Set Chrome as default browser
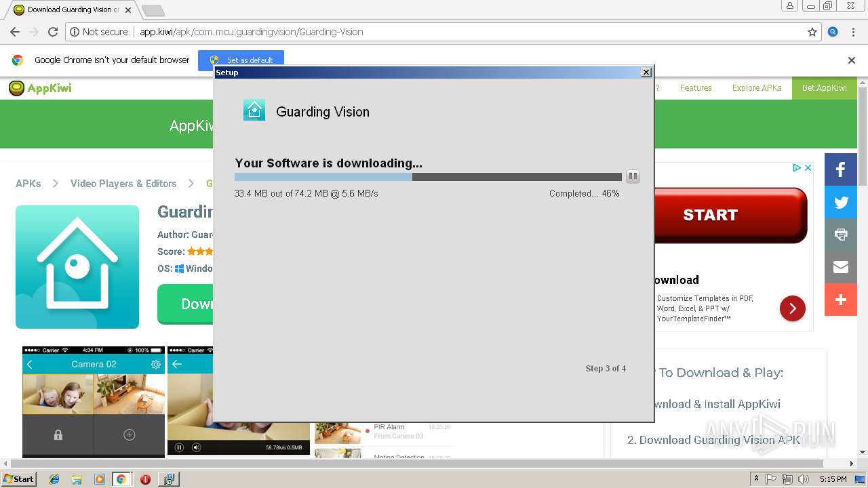Screen dimensions: 868x488 tap(241, 60)
